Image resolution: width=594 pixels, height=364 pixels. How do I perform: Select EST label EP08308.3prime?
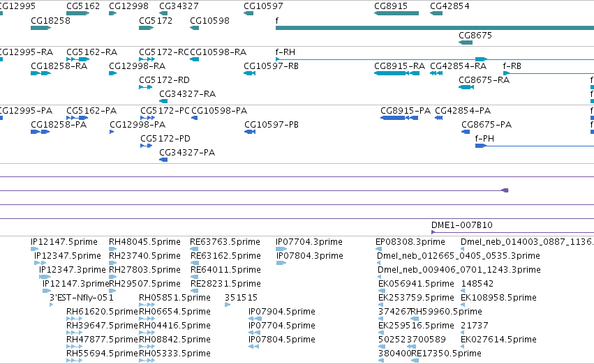pyautogui.click(x=410, y=242)
